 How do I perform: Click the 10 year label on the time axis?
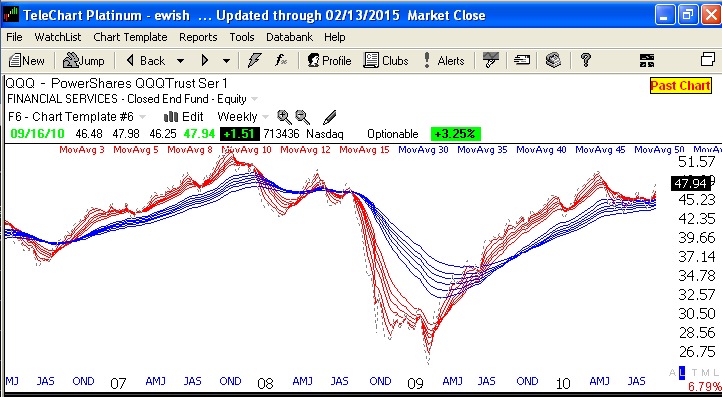tap(563, 383)
